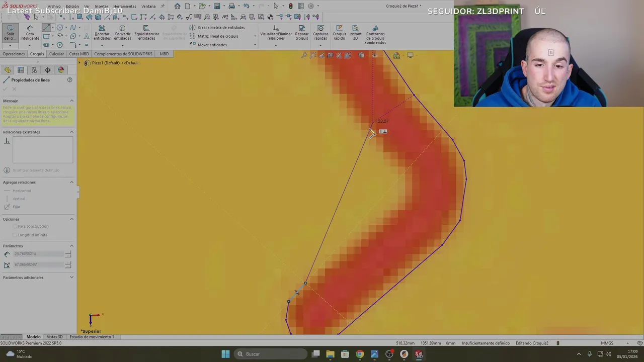The height and width of the screenshot is (362, 644).
Task: Add Fijar relation
Action: coord(13,207)
